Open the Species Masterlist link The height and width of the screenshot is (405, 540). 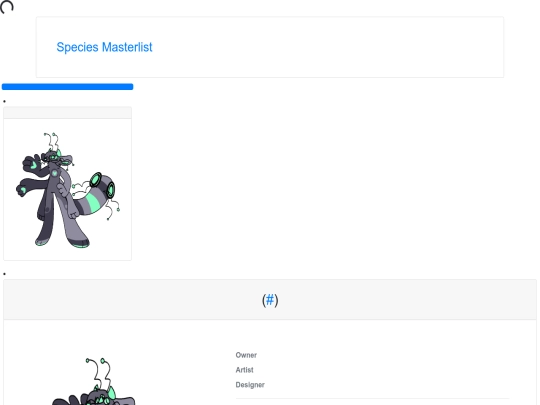104,47
